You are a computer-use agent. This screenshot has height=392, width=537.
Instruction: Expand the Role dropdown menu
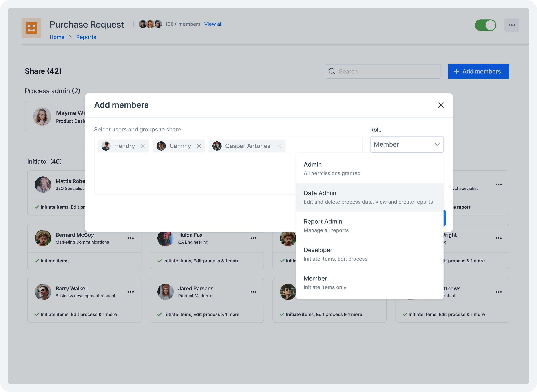407,144
